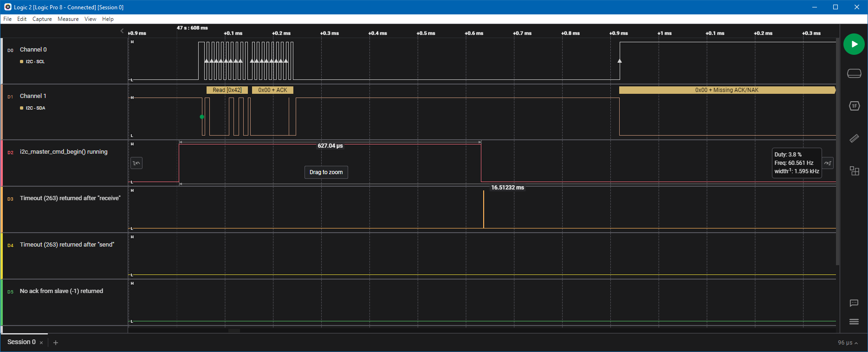
Task: Open the feedback chat icon
Action: [854, 303]
